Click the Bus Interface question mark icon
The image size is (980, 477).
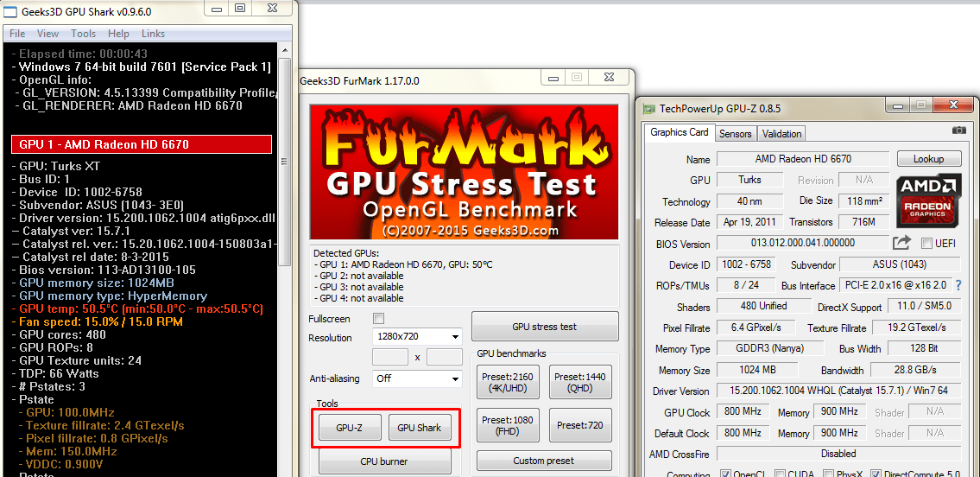pyautogui.click(x=958, y=285)
